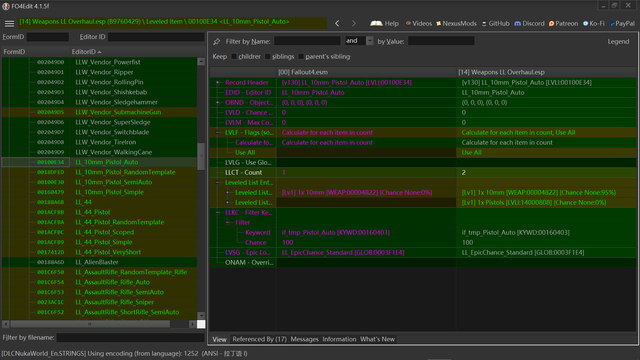Screen dimensions: 640x360
Task: Toggle Keep siblings checkbox
Action: pos(268,57)
